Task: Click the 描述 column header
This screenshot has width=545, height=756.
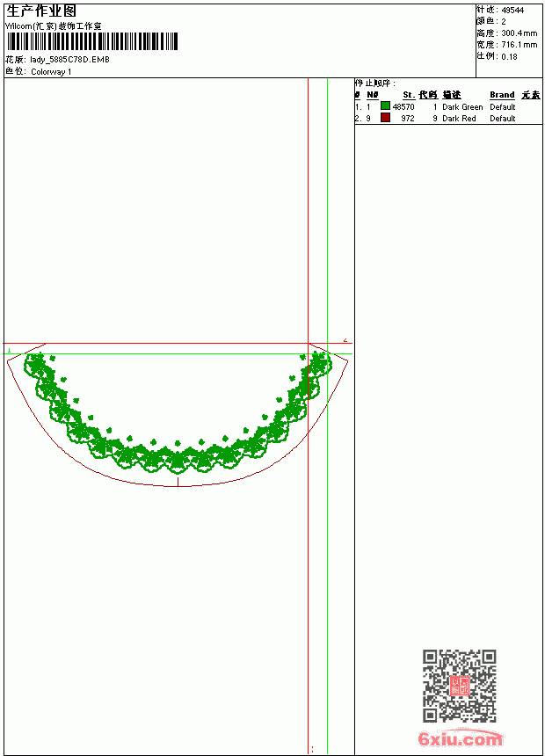Action: coord(452,95)
